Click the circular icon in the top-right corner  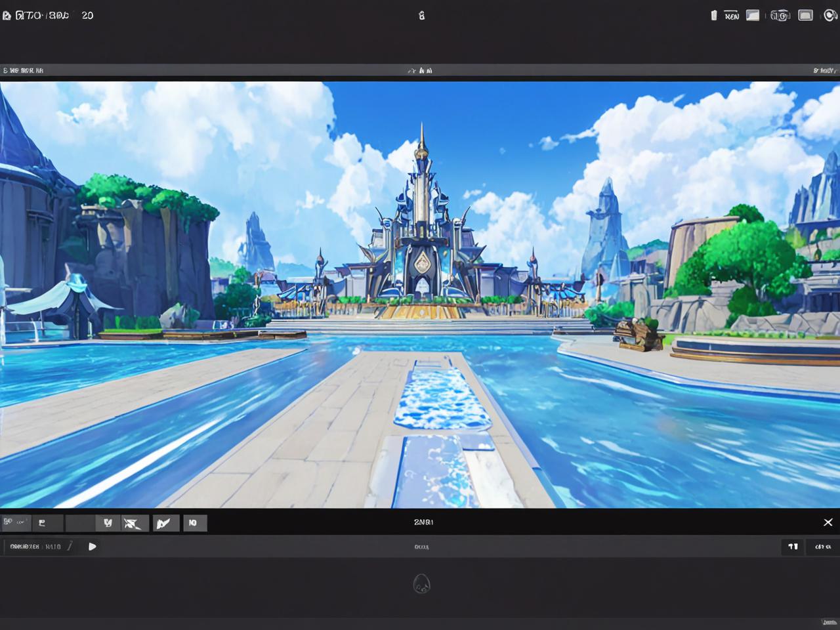coord(829,15)
